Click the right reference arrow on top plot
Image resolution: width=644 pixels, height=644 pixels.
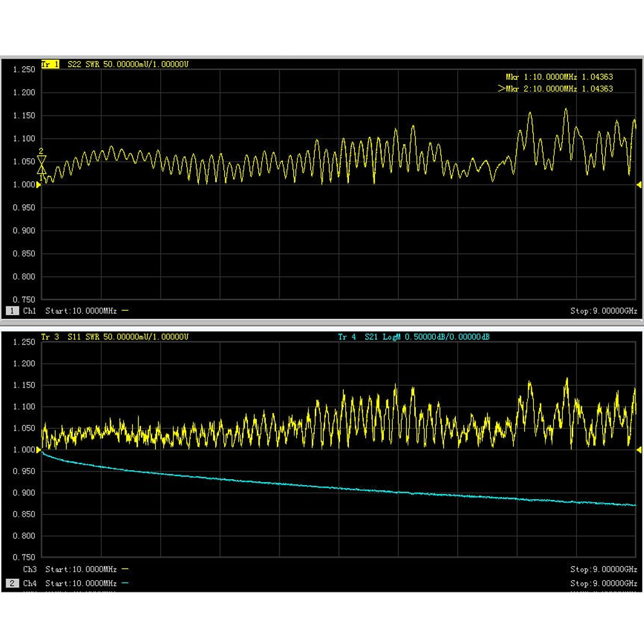click(639, 185)
